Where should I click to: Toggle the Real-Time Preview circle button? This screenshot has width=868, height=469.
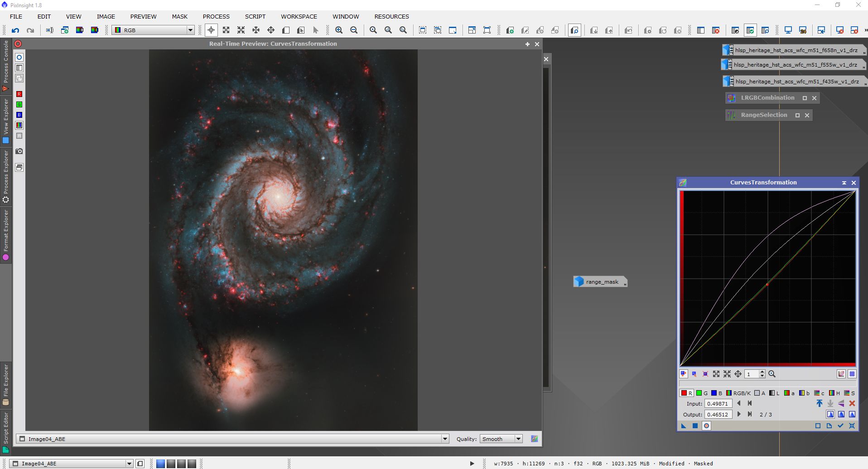pyautogui.click(x=706, y=425)
